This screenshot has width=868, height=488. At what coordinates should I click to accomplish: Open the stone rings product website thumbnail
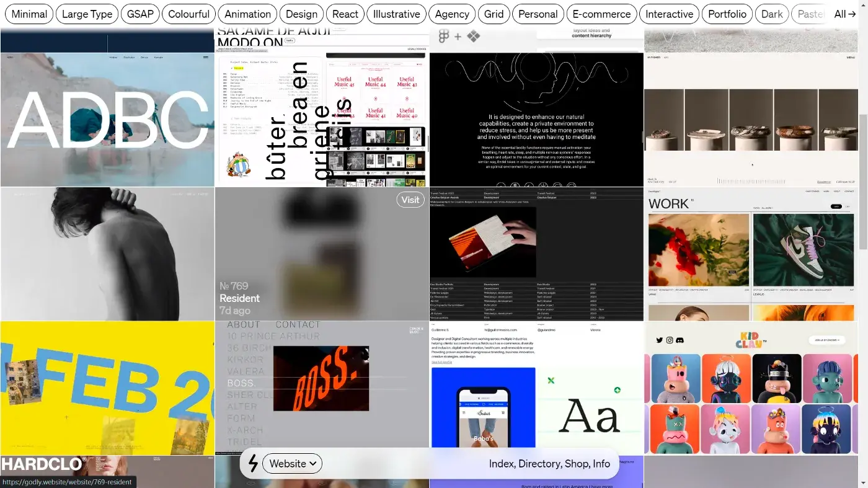751,120
